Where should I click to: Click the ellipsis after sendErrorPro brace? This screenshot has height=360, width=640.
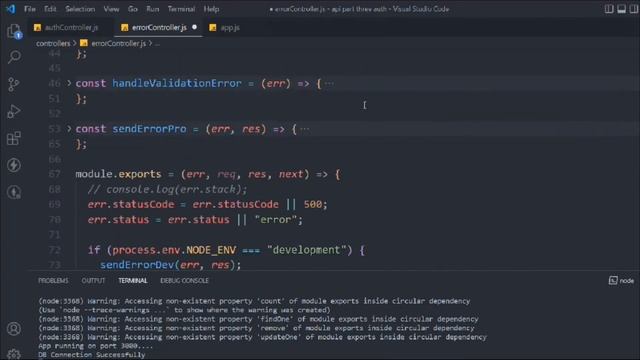(304, 129)
